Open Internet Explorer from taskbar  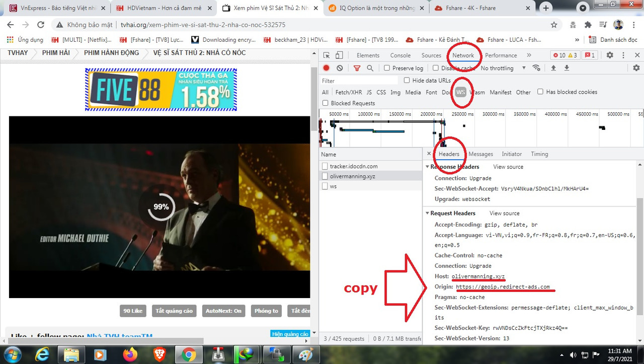42,355
